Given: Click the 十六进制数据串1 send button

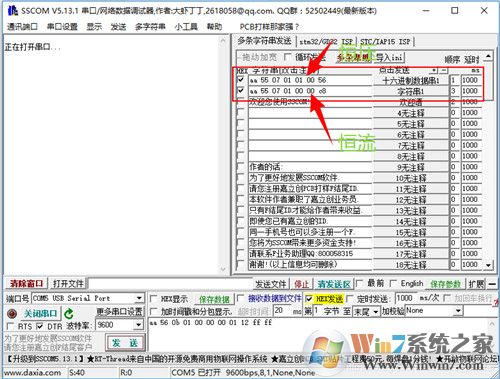Looking at the screenshot, I should pyautogui.click(x=411, y=80).
